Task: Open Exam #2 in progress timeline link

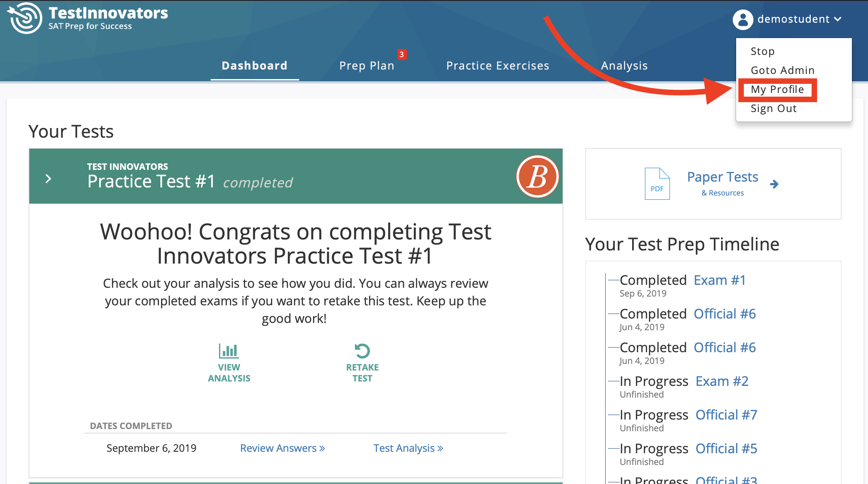Action: (x=722, y=381)
